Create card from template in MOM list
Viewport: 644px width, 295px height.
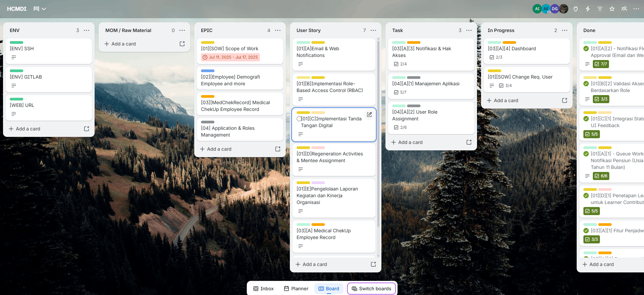click(x=182, y=44)
